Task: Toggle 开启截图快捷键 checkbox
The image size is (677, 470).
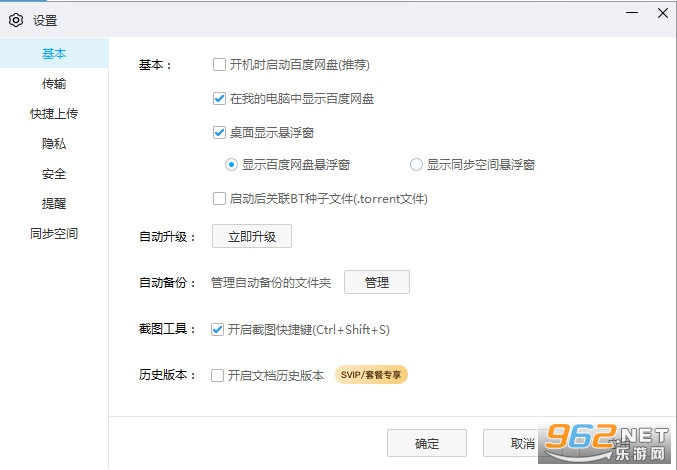Action: (217, 330)
